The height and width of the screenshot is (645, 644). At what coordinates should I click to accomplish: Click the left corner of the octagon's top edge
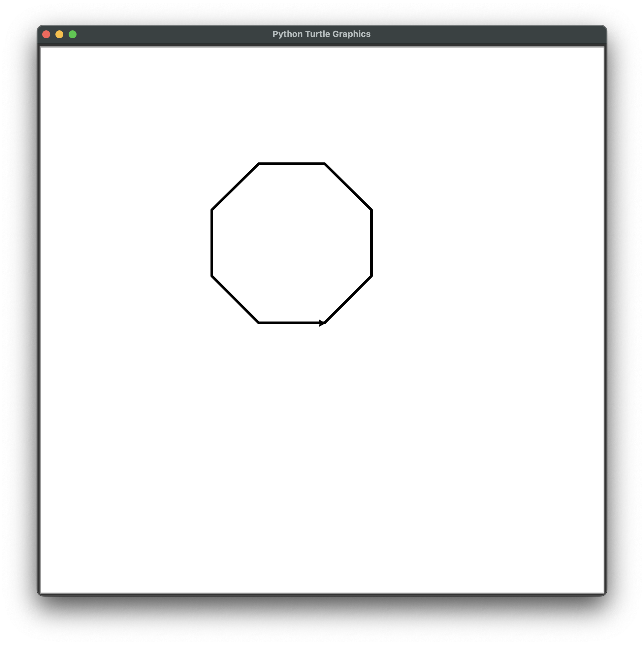(259, 164)
